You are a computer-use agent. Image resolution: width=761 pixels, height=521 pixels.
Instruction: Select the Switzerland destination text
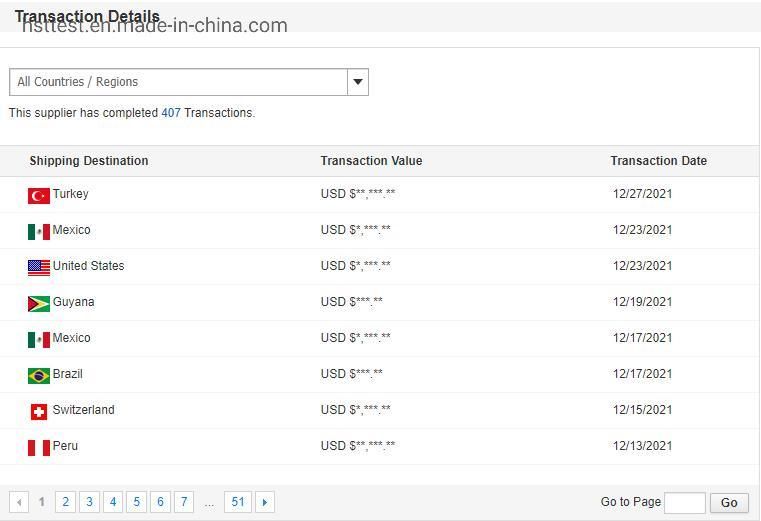(83, 410)
